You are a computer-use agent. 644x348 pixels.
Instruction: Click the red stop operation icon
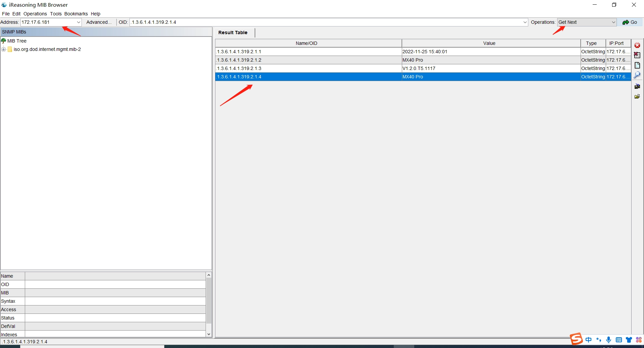tap(637, 45)
